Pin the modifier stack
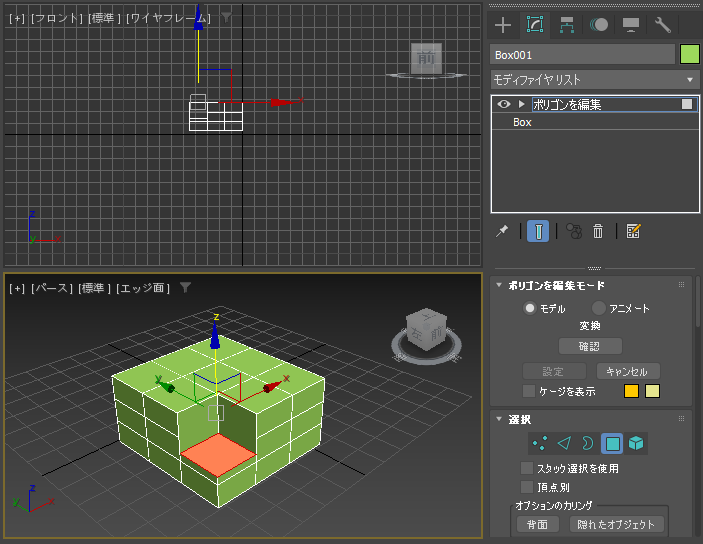This screenshot has height=544, width=703. [502, 231]
